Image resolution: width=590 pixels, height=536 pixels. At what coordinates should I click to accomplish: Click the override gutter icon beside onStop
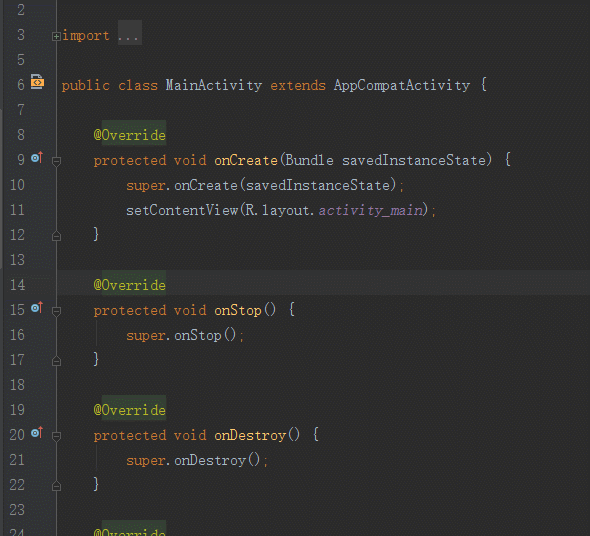[37, 308]
